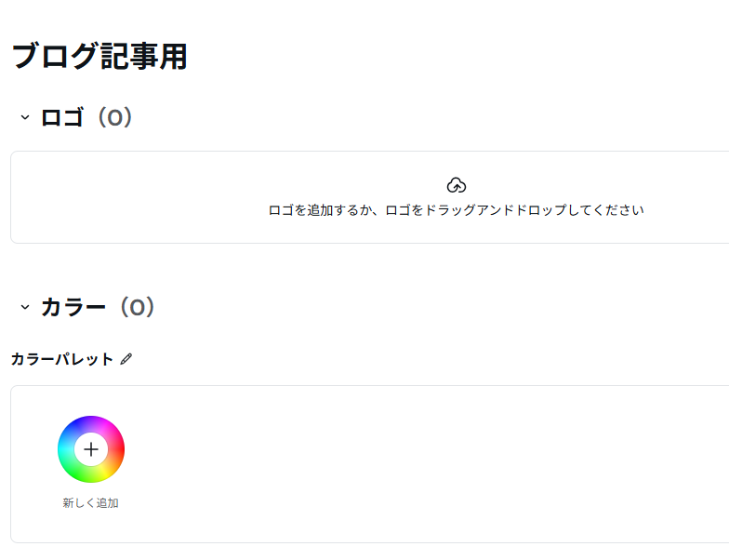
Task: Click the カラー section heading
Action: pyautogui.click(x=73, y=307)
